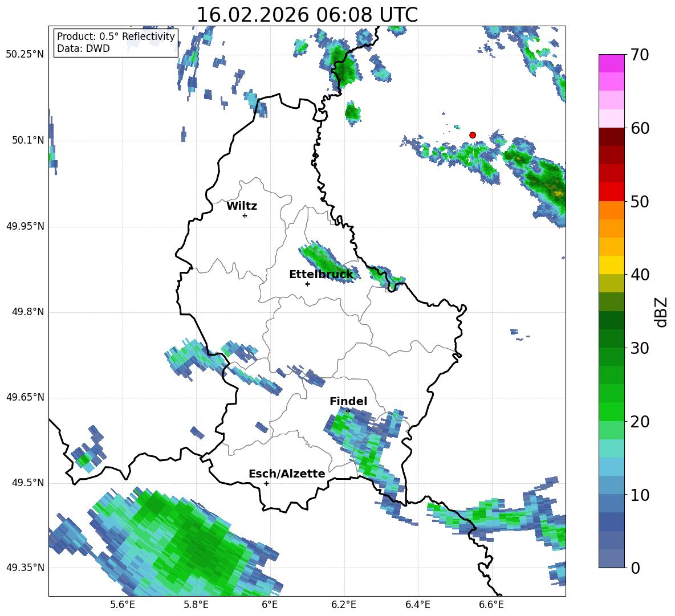
Task: Click the 6.6°E longitude label
Action: 491,605
